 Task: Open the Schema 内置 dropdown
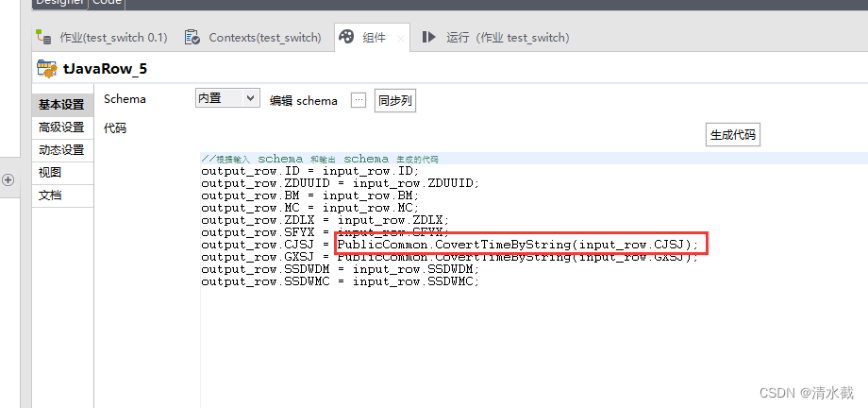227,98
